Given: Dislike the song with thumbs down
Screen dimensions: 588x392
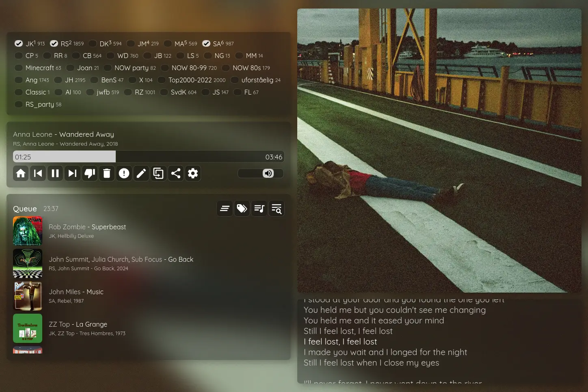Looking at the screenshot, I should [x=90, y=174].
